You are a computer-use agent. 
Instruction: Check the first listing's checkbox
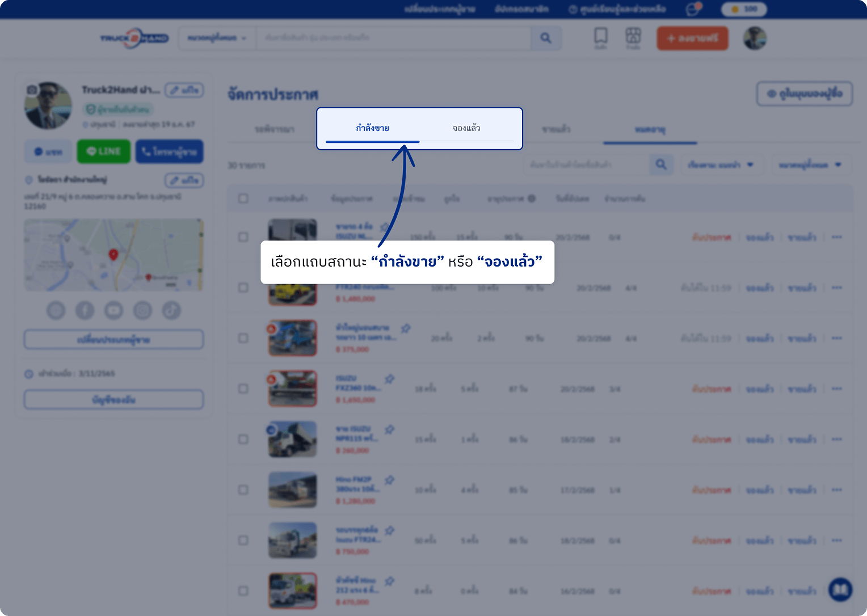click(243, 237)
